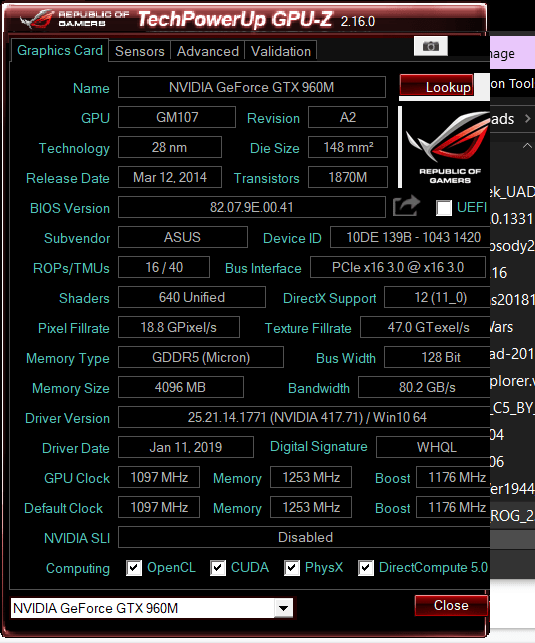Toggle the DirectCompute 5.0 checkbox
This screenshot has height=643, width=535.
tap(366, 568)
